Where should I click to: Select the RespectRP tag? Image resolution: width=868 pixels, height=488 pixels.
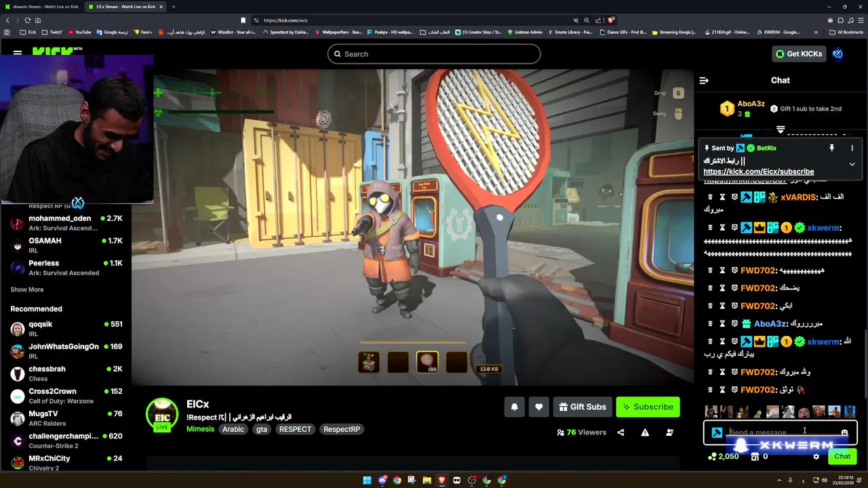342,429
